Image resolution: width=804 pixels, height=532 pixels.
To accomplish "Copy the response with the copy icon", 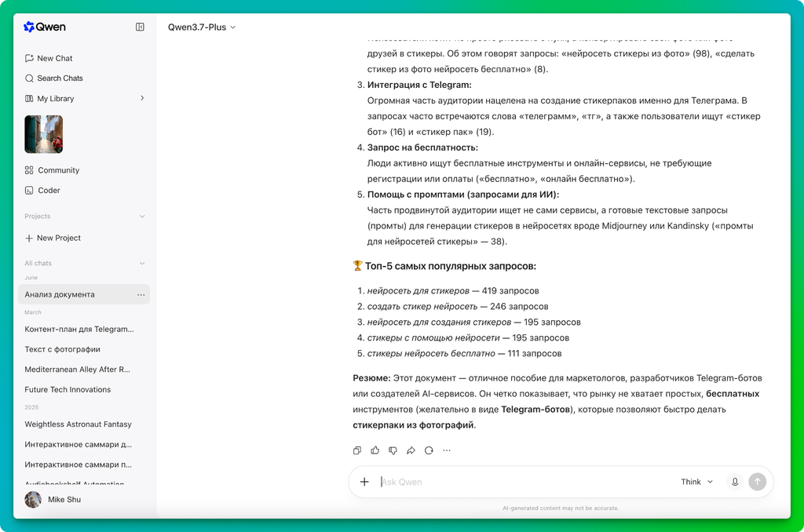I will click(x=357, y=450).
